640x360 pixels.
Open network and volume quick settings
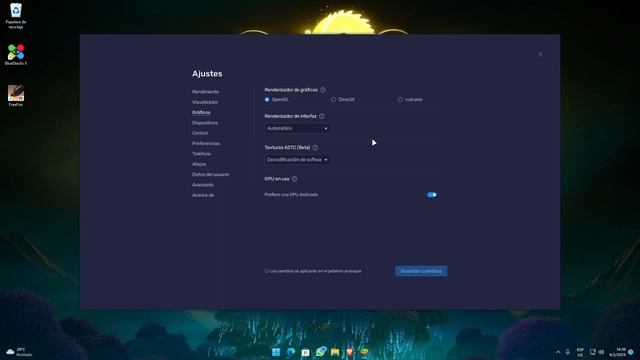point(597,352)
